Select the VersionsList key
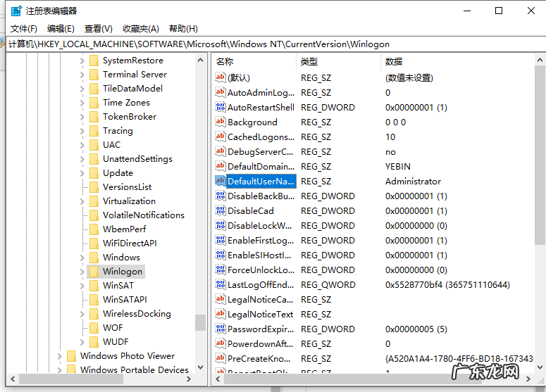Screen dimensions: 546x392 coord(127,187)
